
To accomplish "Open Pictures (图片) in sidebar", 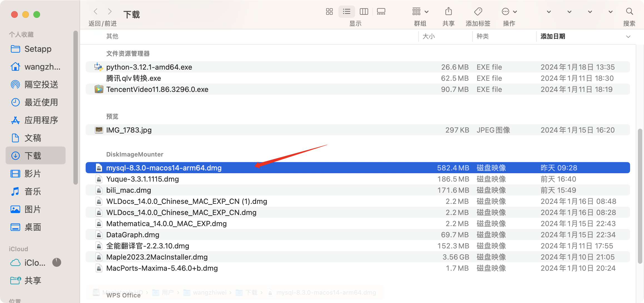I will (36, 209).
